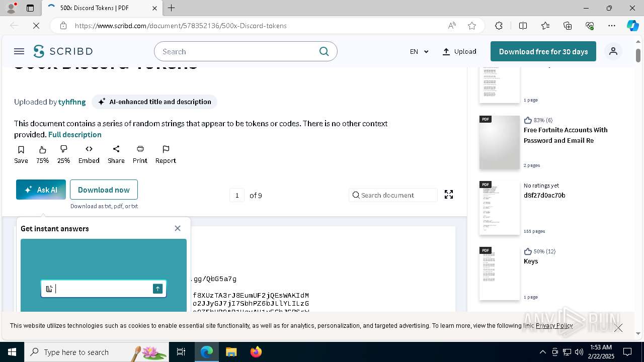The image size is (644, 362).
Task: Open Edge Settings and more menu
Action: (612, 26)
